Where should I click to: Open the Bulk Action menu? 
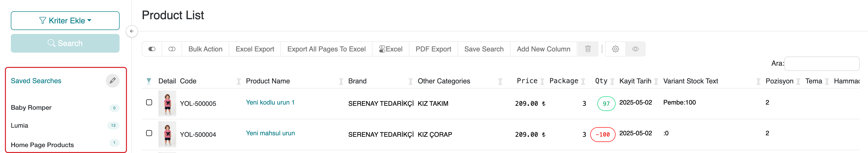[205, 49]
